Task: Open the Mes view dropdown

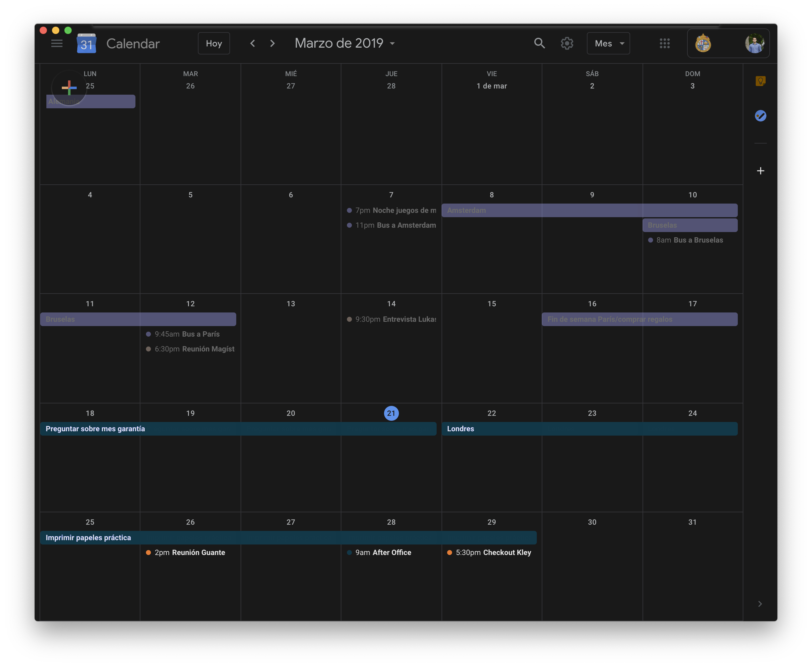Action: (608, 43)
